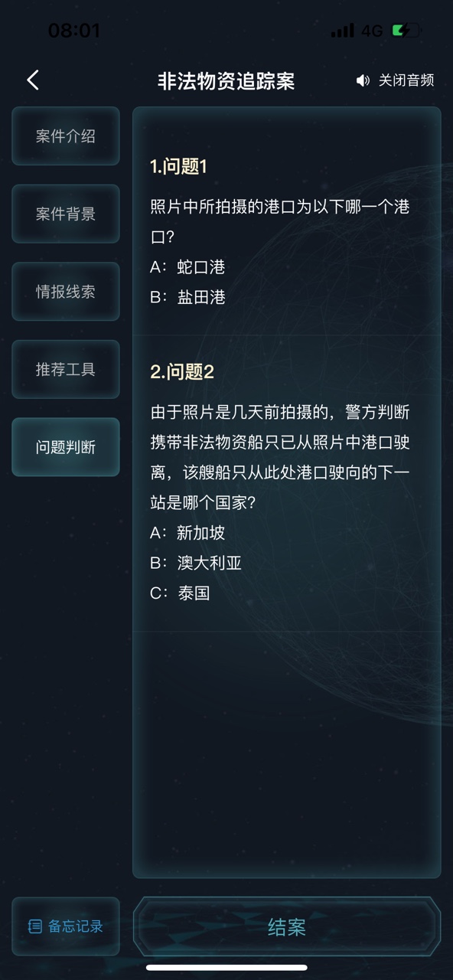Switch to the 案件背景 tab

tap(65, 214)
